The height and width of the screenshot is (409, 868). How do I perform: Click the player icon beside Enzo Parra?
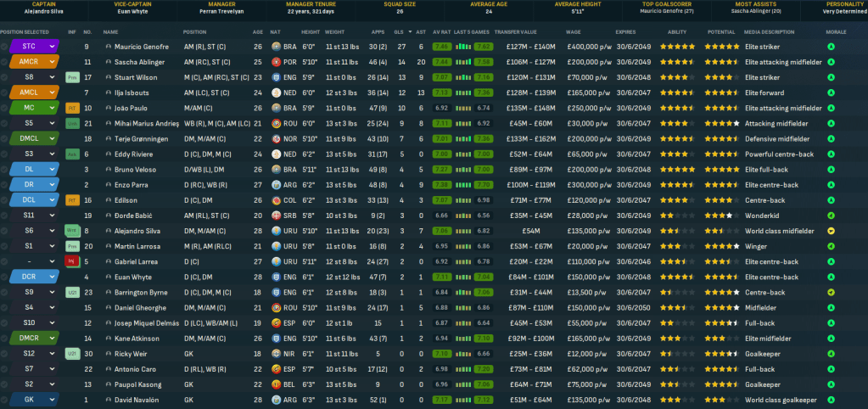pos(108,185)
